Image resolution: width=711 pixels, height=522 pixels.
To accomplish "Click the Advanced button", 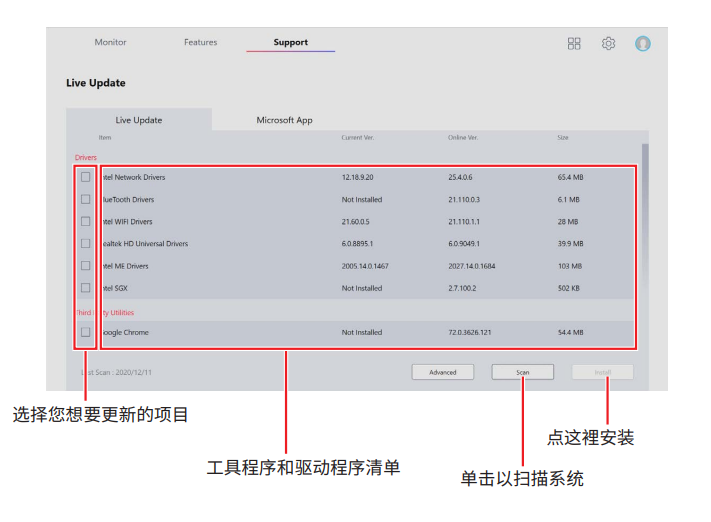I will [x=443, y=372].
